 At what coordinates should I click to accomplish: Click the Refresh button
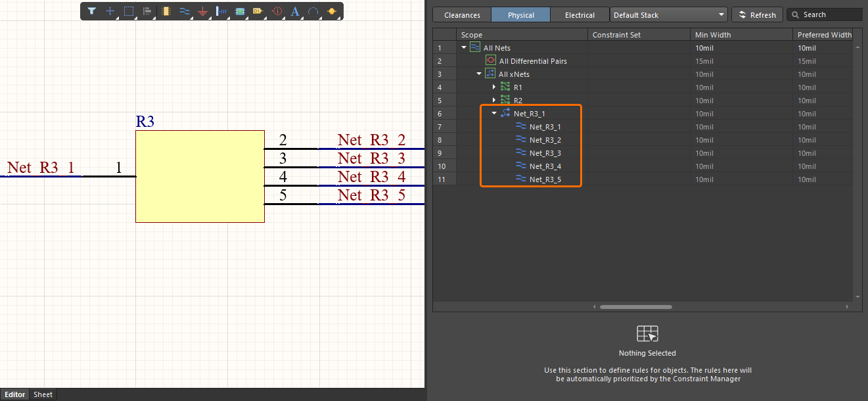(x=757, y=14)
